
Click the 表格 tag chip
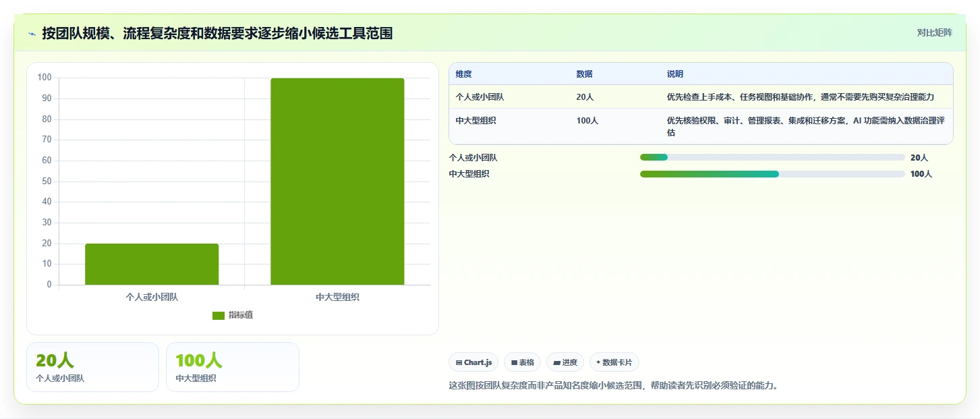click(522, 362)
